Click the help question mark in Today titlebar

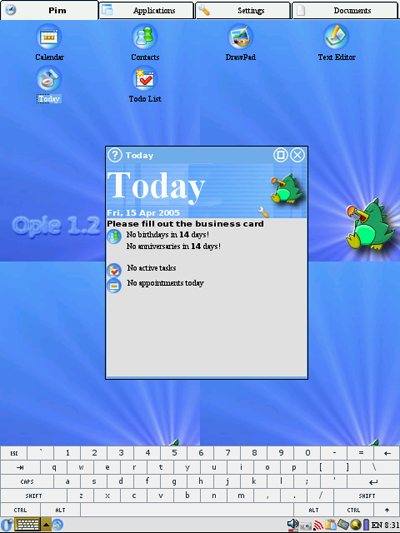pyautogui.click(x=115, y=155)
